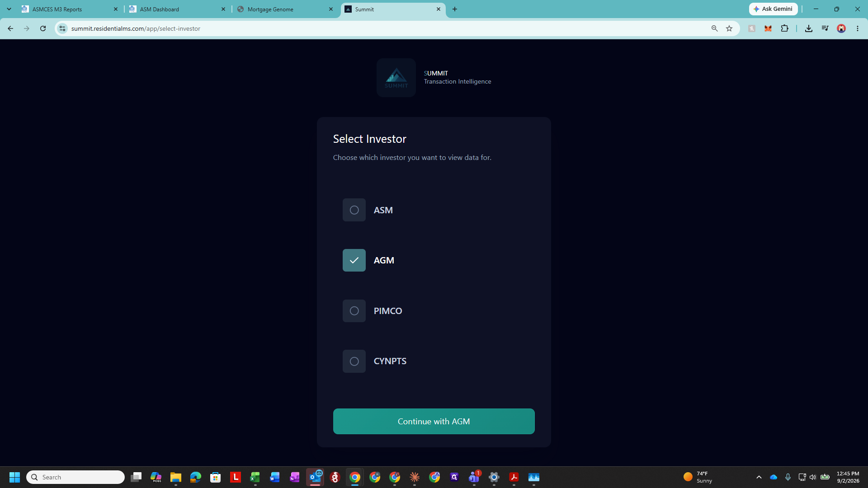Show the browser downloads
Image resolution: width=868 pixels, height=488 pixels.
[809, 28]
